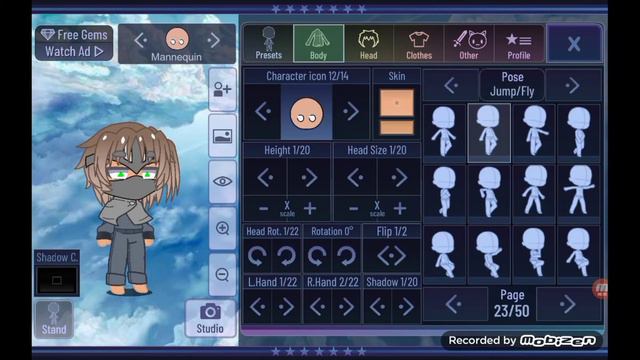The height and width of the screenshot is (360, 640).
Task: Choose first pose in middle row
Action: [444, 193]
